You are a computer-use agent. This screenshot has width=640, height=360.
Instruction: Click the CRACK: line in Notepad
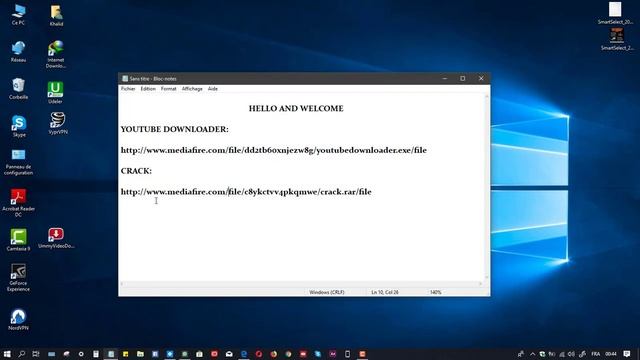[x=136, y=171]
